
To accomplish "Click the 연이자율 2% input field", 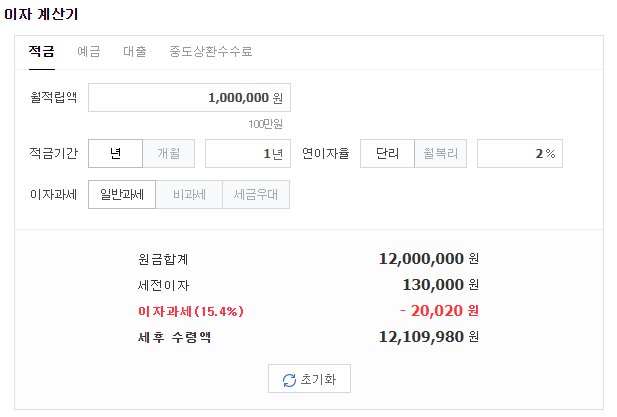I will 520,153.
